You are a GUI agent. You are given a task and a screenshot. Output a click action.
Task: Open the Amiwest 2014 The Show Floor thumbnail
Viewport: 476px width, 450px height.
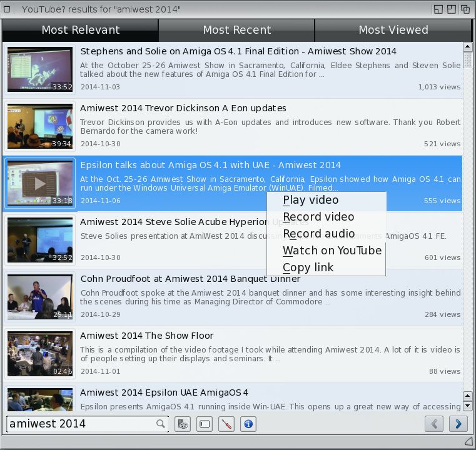coord(40,354)
